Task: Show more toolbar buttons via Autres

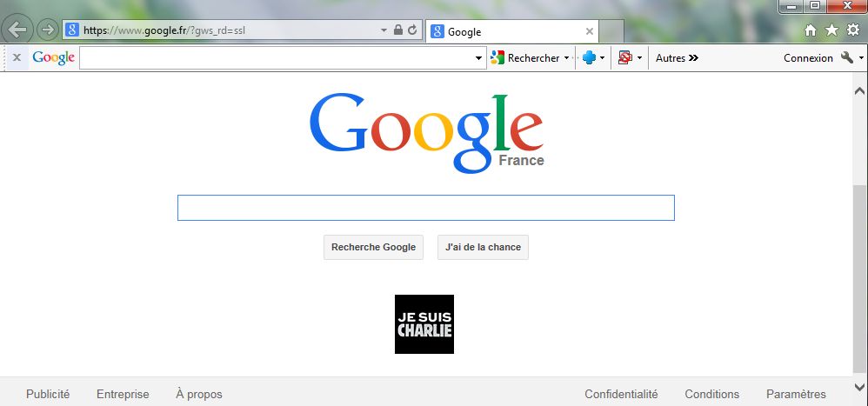Action: [x=677, y=58]
